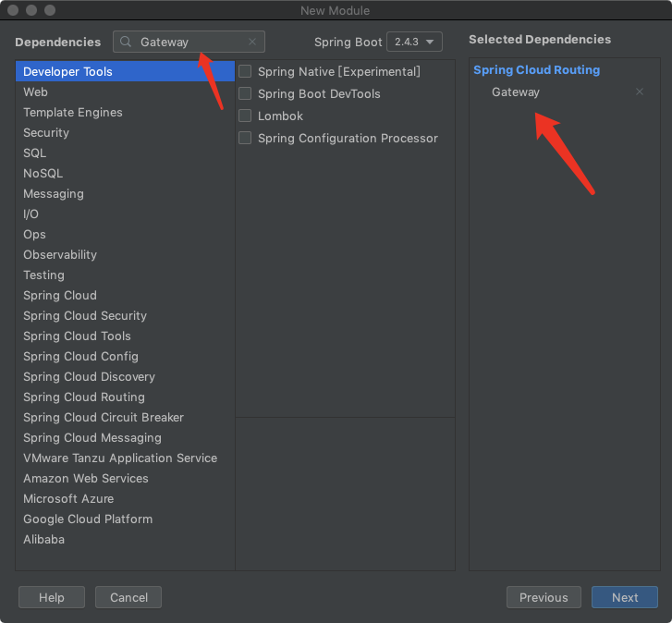Open the Spring Boot version dropdown
Screen dimensions: 672x623
(414, 42)
